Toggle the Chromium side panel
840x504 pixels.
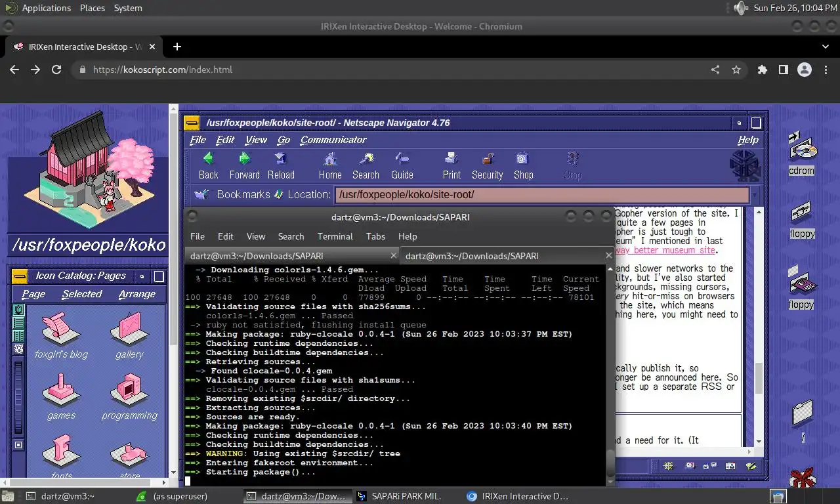click(783, 70)
